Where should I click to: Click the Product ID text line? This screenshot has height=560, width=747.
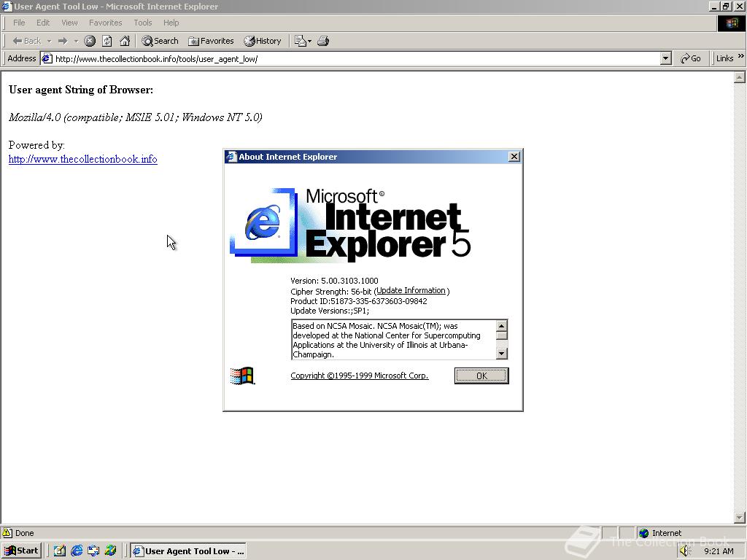click(x=358, y=301)
